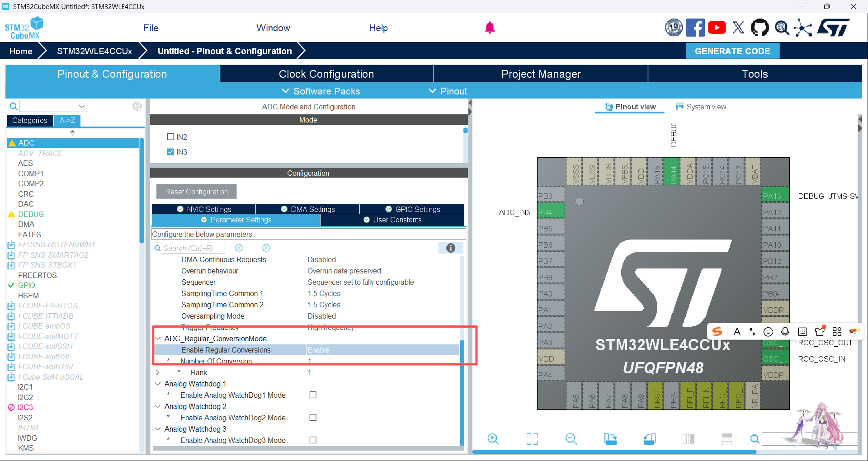The height and width of the screenshot is (461, 868).
Task: Show parameter information (i) icon
Action: (x=451, y=248)
